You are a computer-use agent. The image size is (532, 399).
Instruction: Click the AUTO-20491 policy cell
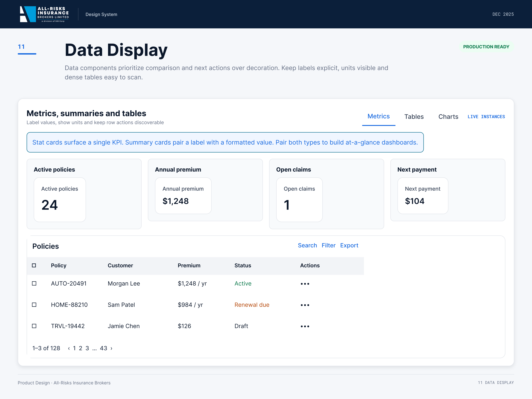[69, 284]
